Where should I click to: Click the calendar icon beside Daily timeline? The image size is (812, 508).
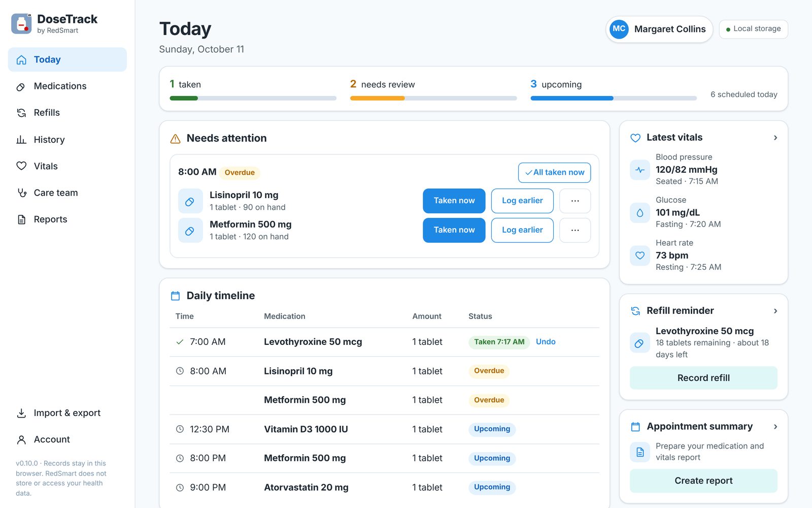176,296
